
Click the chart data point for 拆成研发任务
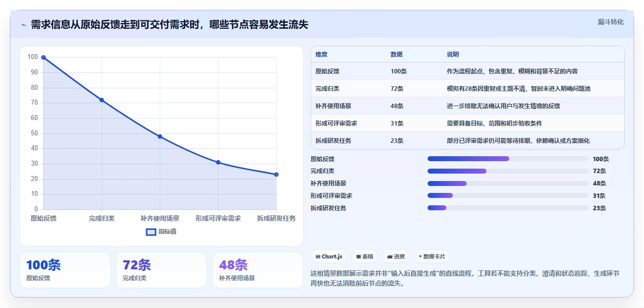point(276,175)
